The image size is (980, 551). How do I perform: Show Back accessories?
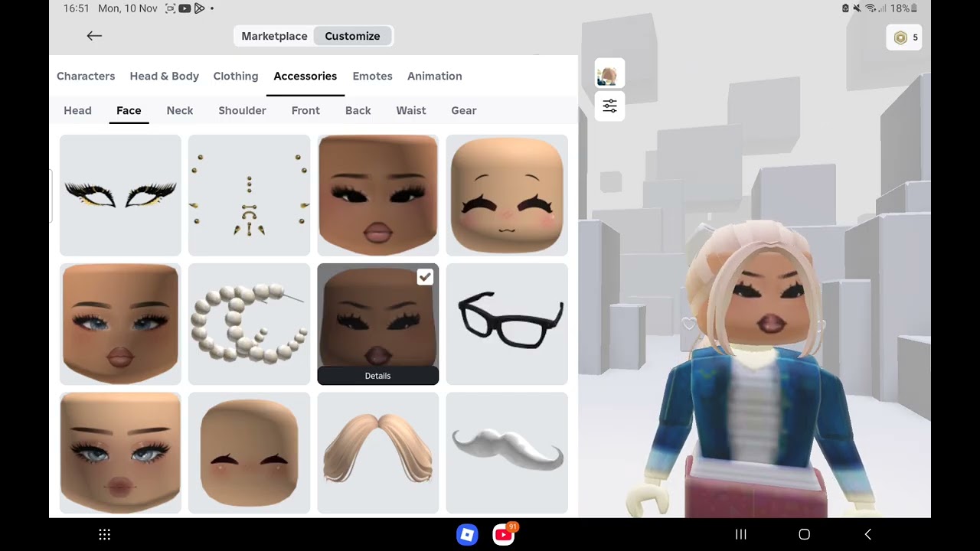point(358,110)
